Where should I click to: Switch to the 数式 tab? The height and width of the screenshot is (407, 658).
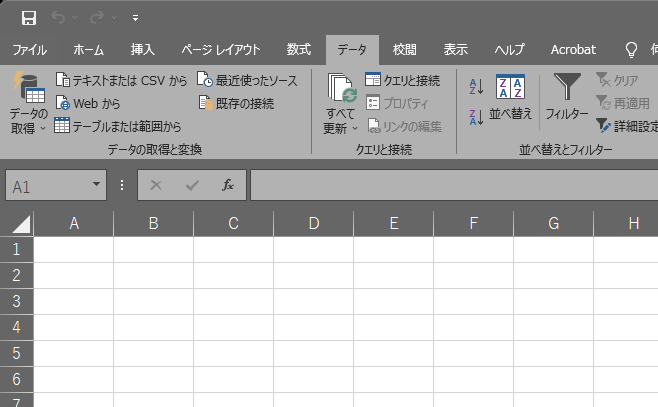coord(298,50)
